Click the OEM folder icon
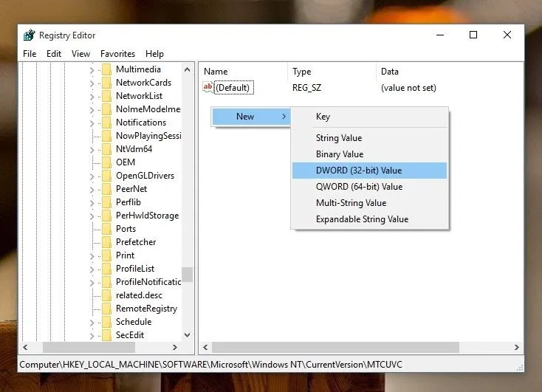The image size is (542, 392). [107, 162]
